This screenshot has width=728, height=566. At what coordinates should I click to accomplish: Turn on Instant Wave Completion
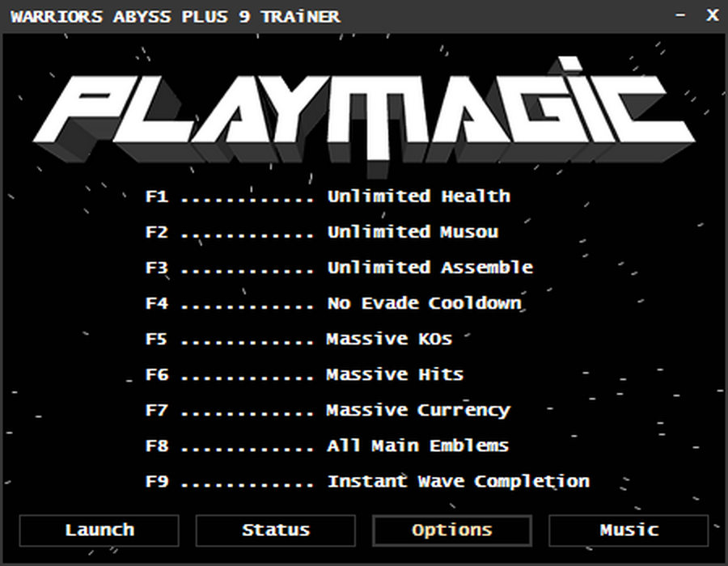pyautogui.click(x=457, y=481)
